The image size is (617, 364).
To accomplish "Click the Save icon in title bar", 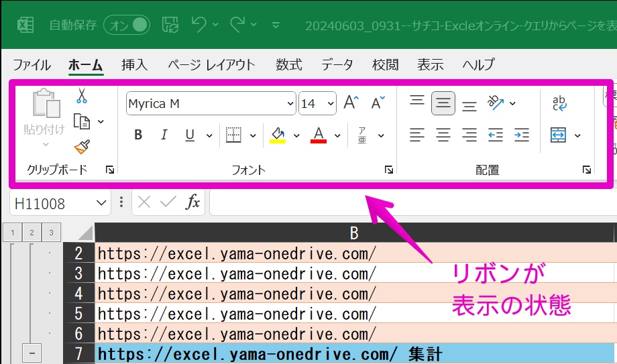I will pyautogui.click(x=170, y=25).
